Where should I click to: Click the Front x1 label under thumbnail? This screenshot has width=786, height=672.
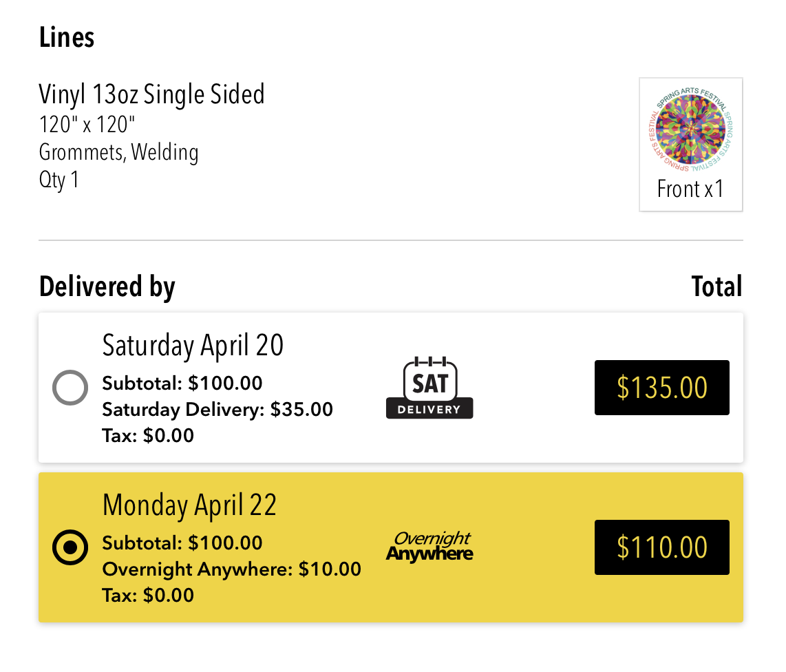(691, 189)
